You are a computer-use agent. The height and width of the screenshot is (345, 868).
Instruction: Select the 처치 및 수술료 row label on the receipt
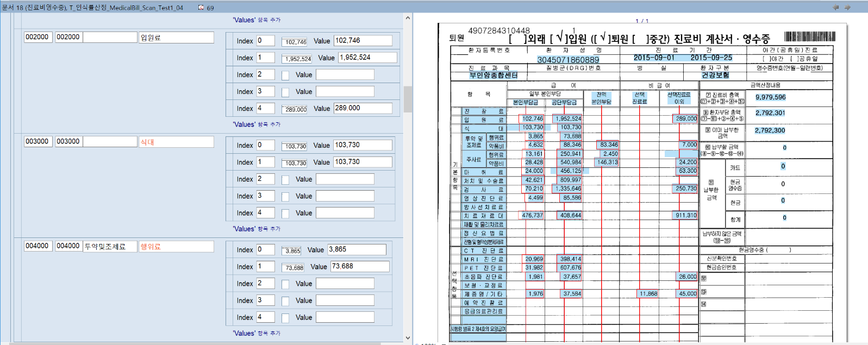pyautogui.click(x=483, y=180)
